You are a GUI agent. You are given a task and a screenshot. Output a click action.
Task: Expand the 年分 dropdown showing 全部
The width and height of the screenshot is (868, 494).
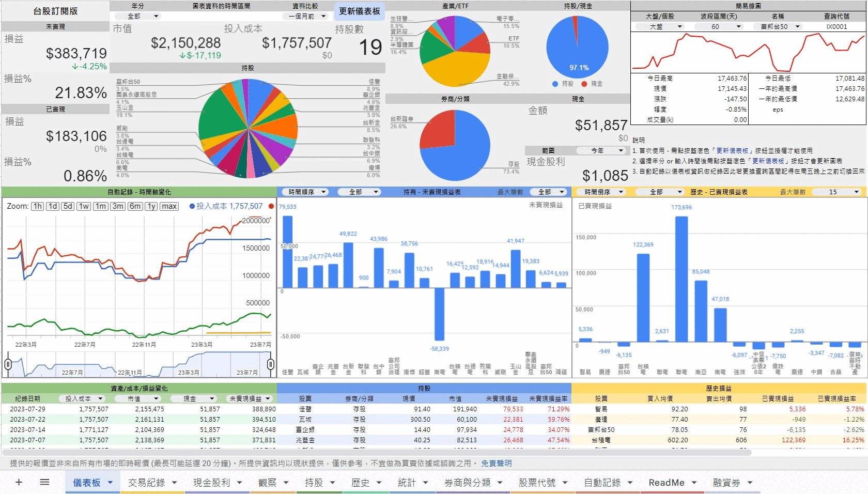click(x=156, y=17)
